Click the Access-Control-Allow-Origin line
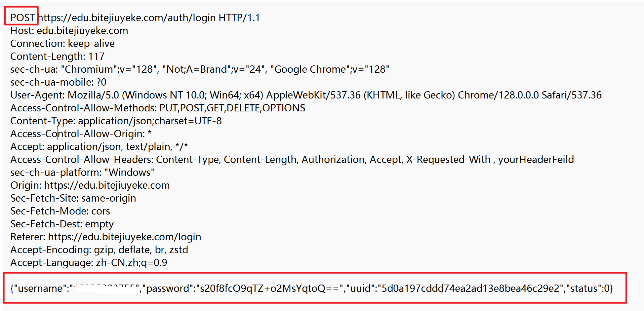The image size is (644, 311). 81,134
